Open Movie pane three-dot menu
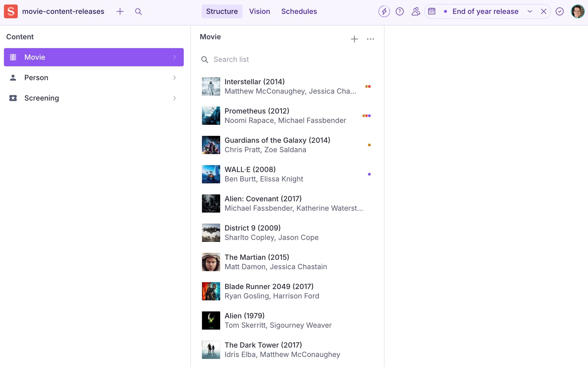Image resolution: width=588 pixels, height=367 pixels. pyautogui.click(x=370, y=39)
